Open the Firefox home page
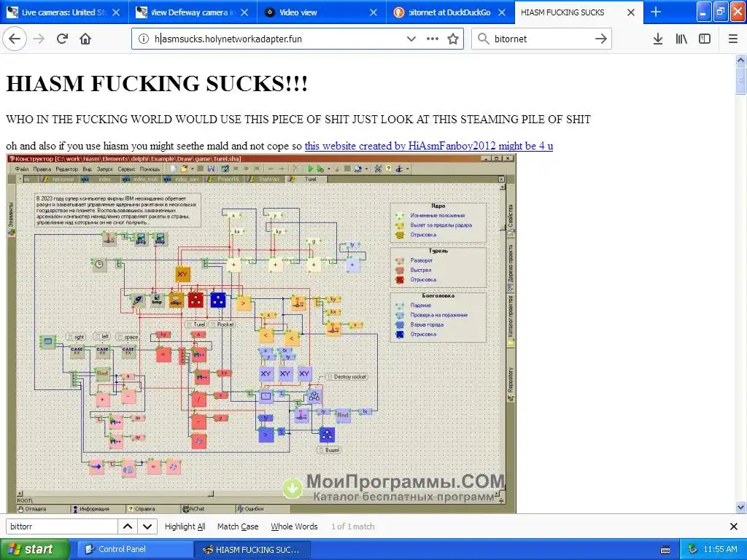The image size is (747, 560). 85,39
